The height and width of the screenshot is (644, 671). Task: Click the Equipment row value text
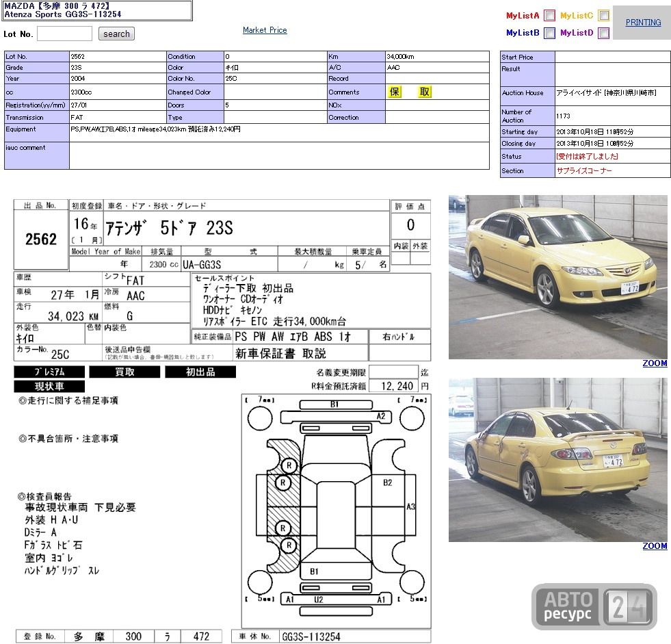pos(155,129)
